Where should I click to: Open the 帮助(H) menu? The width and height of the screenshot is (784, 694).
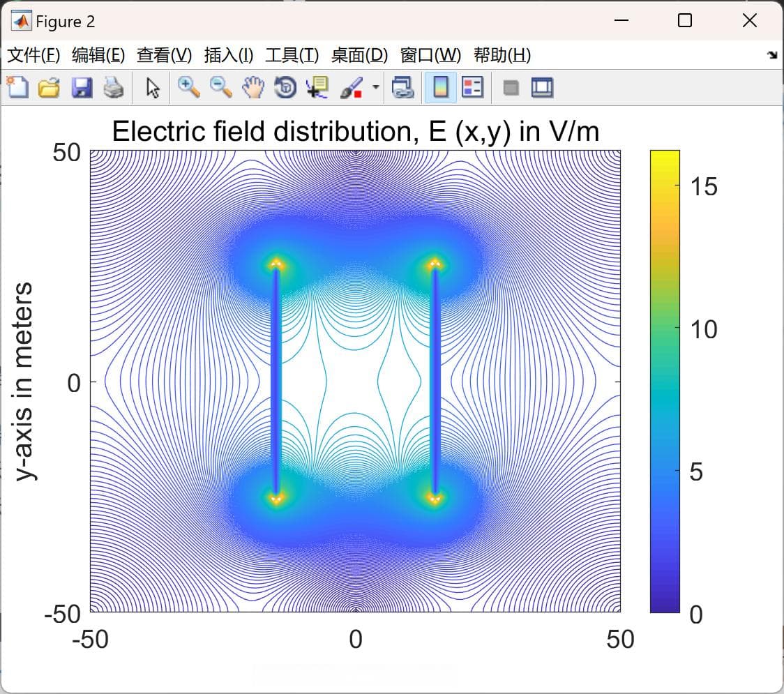[502, 55]
